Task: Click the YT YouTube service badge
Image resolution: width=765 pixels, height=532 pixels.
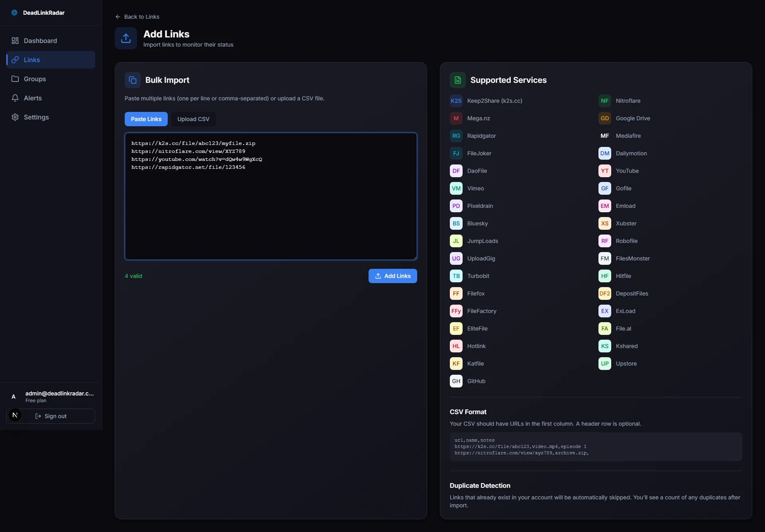Action: (605, 171)
